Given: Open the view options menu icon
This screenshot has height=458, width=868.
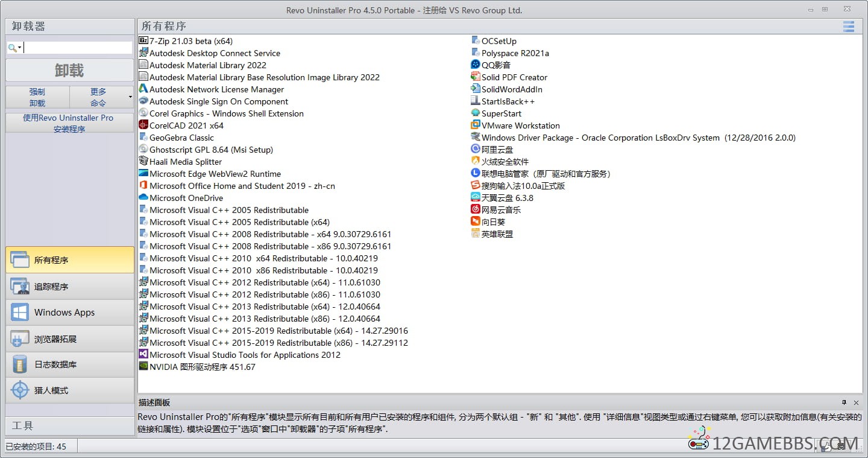Looking at the screenshot, I should pos(849,27).
